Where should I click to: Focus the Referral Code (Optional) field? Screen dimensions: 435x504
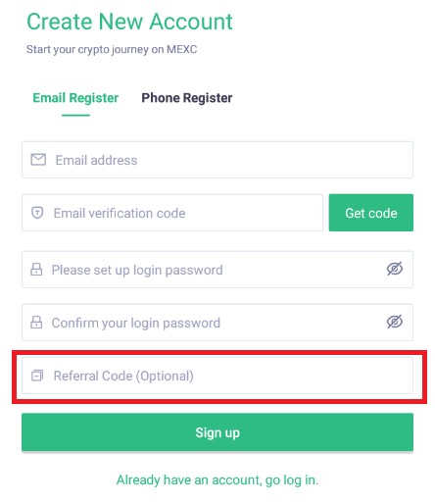pyautogui.click(x=217, y=376)
